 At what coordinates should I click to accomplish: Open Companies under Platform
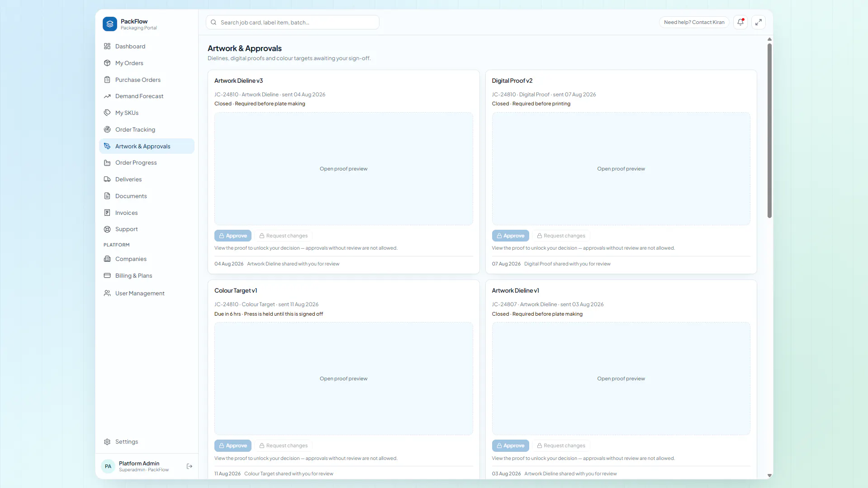147,259
